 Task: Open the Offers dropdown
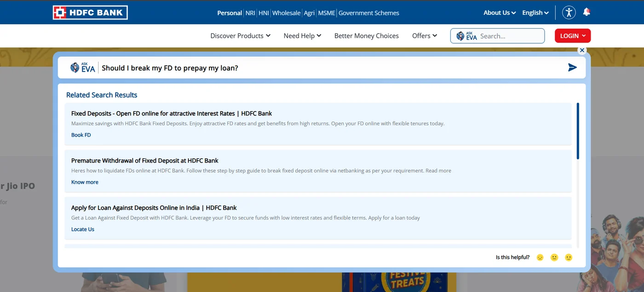[x=425, y=36]
